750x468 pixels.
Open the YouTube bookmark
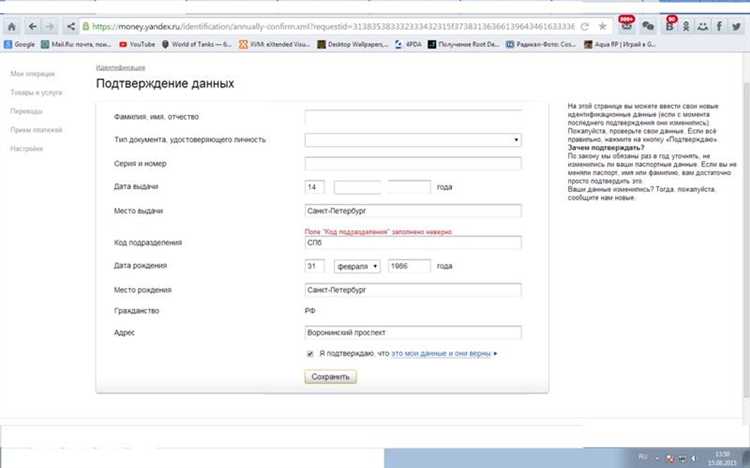[x=136, y=45]
